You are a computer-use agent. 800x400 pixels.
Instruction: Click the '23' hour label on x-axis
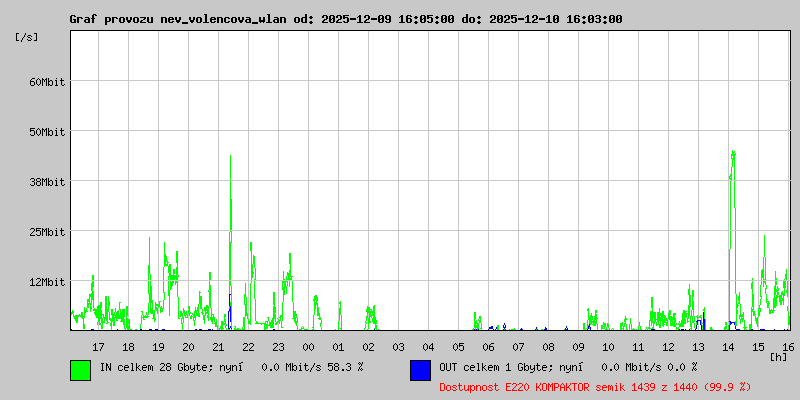click(279, 347)
